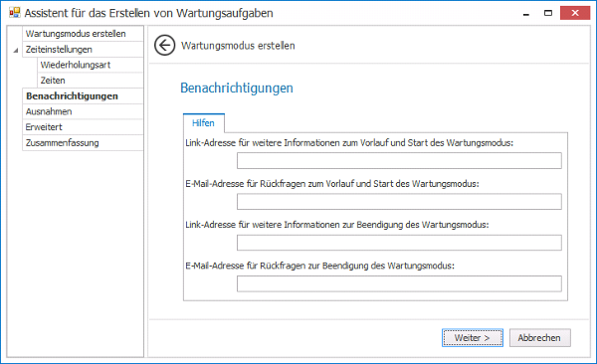
Task: Focus e-mail address field for Vorlauf und Start
Action: click(x=399, y=202)
